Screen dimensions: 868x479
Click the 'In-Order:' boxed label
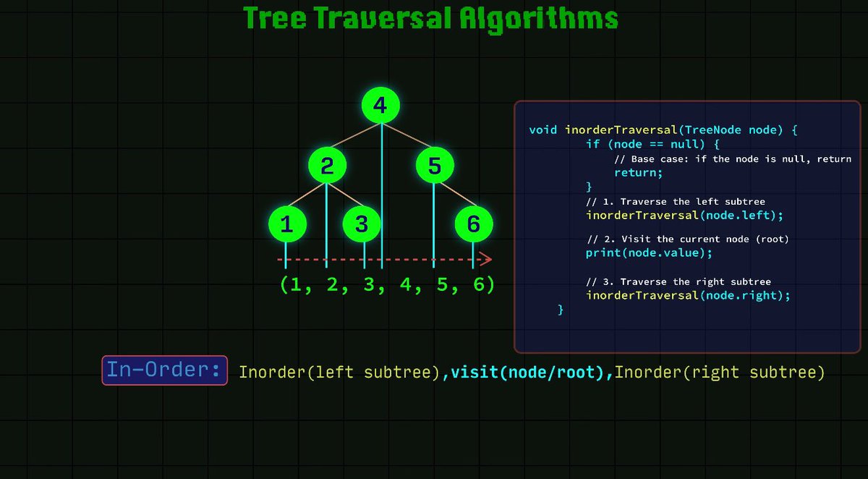pos(164,370)
